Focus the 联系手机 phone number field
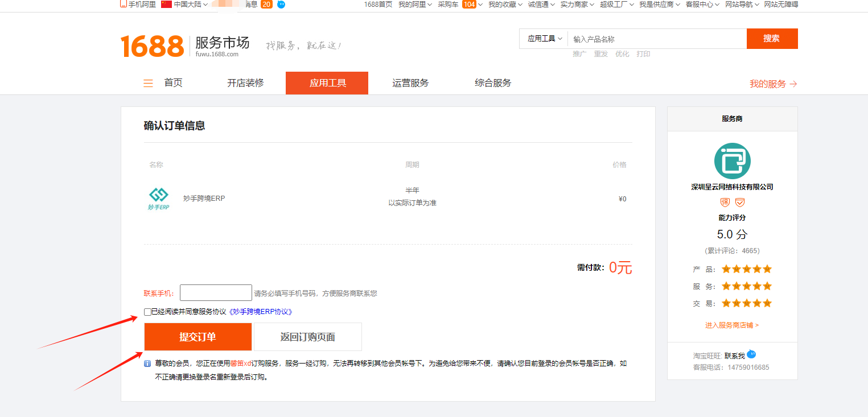 216,292
